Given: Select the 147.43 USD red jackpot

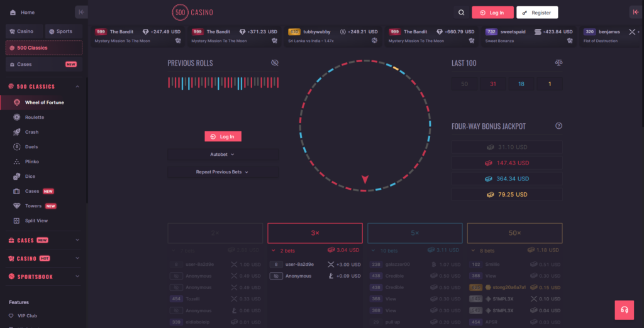Looking at the screenshot, I should (507, 163).
